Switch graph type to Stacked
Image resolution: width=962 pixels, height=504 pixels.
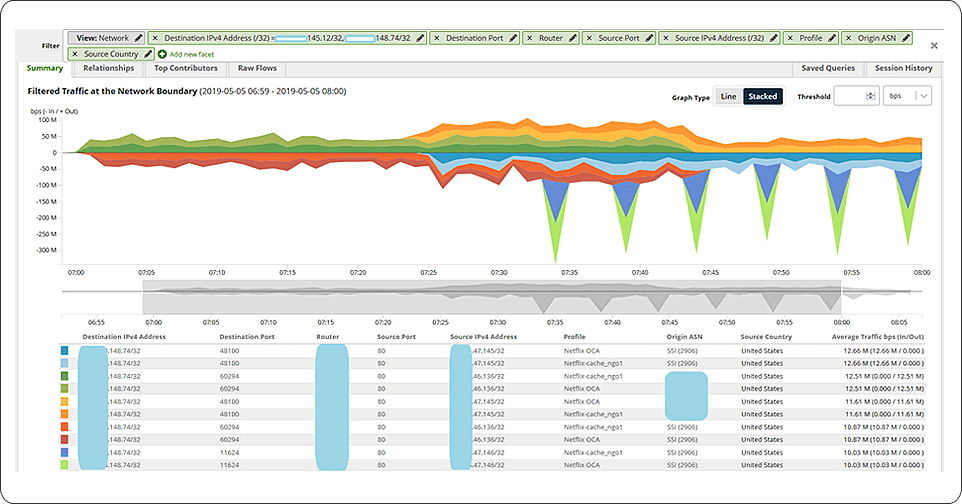(x=763, y=96)
